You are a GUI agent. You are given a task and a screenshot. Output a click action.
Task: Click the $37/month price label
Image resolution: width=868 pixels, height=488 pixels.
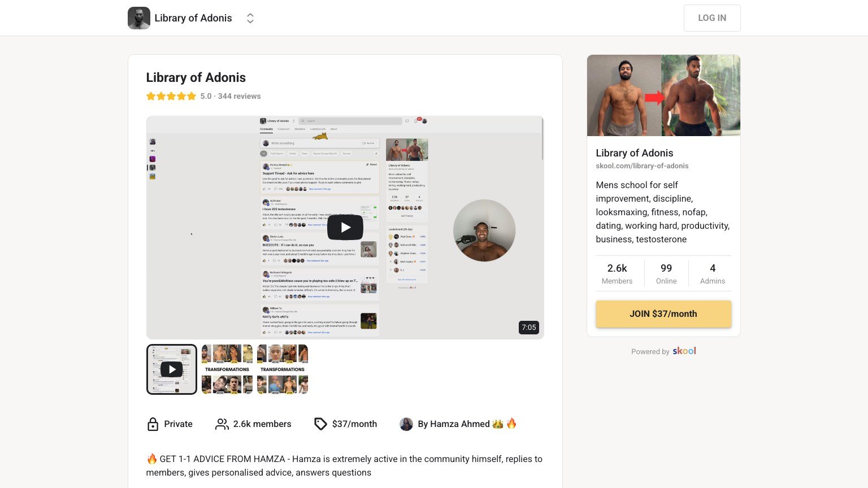tap(354, 424)
